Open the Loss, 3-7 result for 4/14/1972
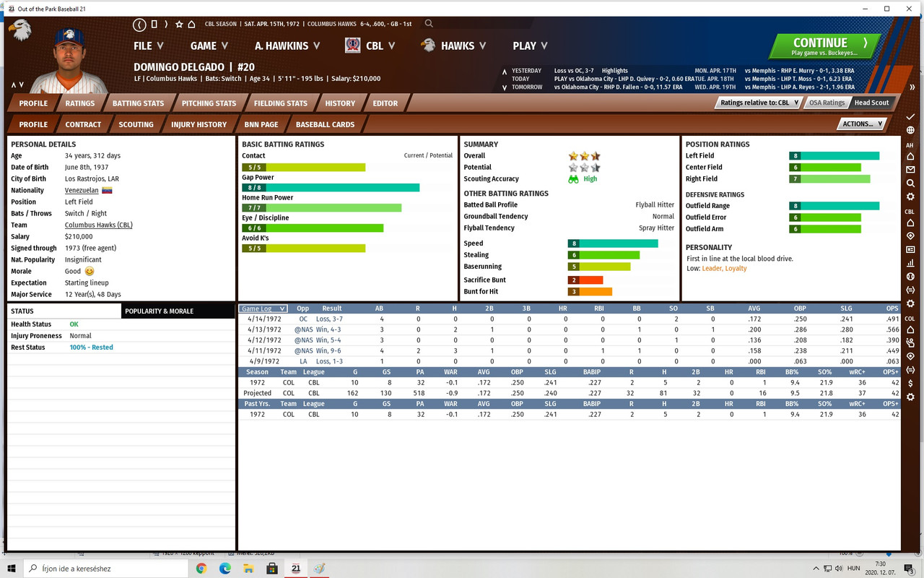This screenshot has height=578, width=924. click(329, 319)
